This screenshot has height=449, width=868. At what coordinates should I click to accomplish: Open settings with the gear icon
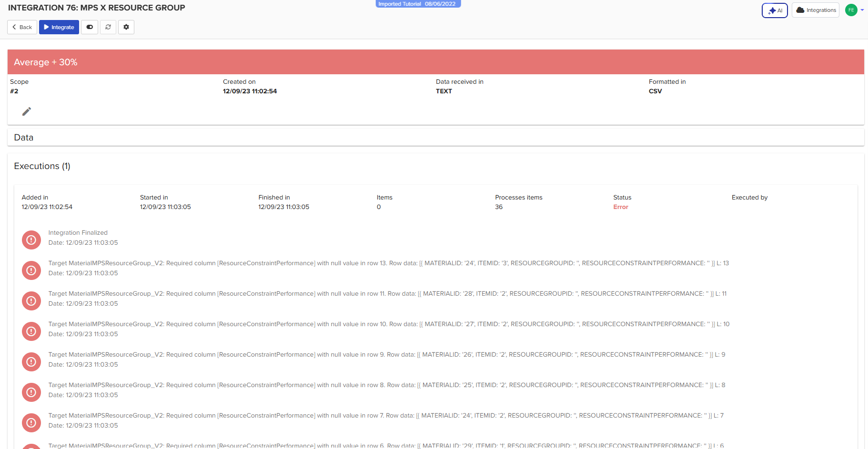point(126,27)
